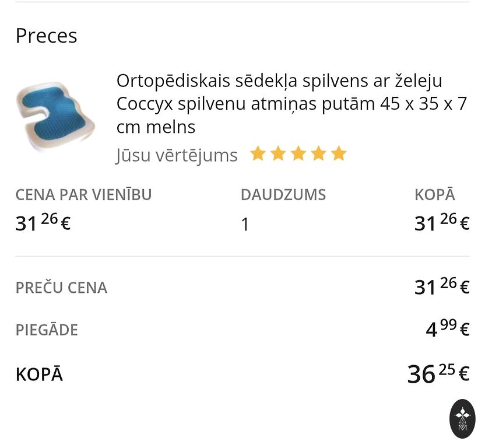
Task: Click the CENA PAR VIENĪBU column header
Action: (x=83, y=195)
